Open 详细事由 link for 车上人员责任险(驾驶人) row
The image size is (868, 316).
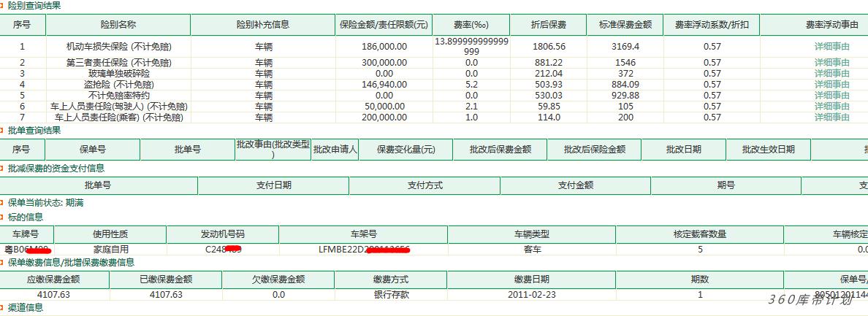tap(831, 106)
